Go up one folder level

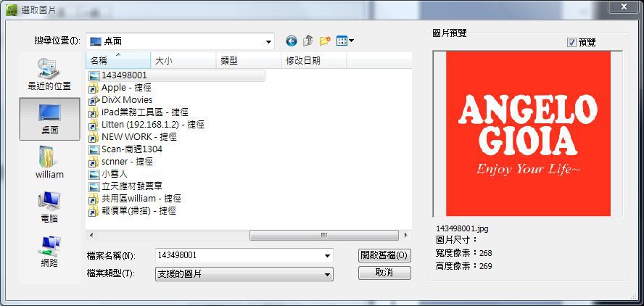tap(308, 41)
